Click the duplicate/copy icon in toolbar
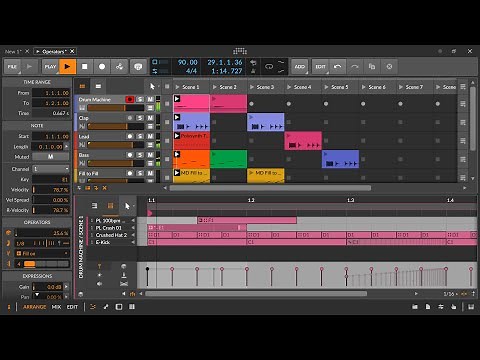This screenshot has width=480, height=360. point(372,66)
